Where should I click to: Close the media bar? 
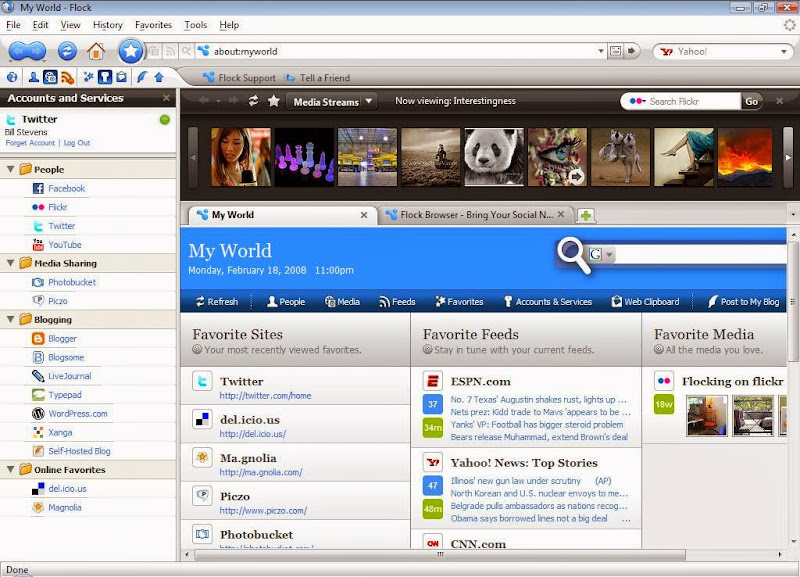click(x=779, y=101)
